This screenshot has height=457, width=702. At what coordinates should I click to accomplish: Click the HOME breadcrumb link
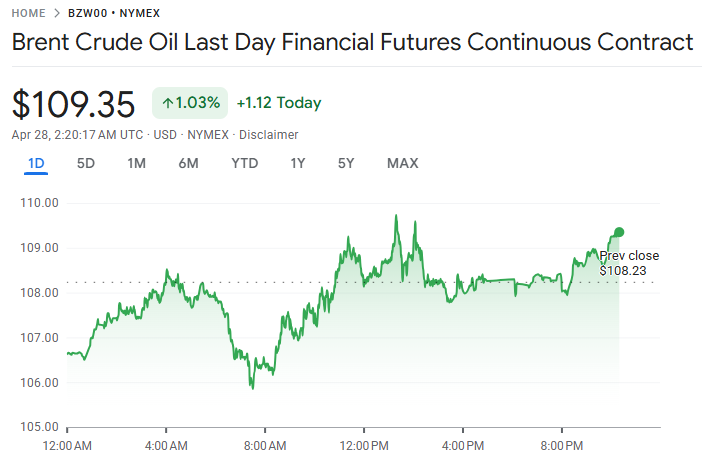(29, 13)
